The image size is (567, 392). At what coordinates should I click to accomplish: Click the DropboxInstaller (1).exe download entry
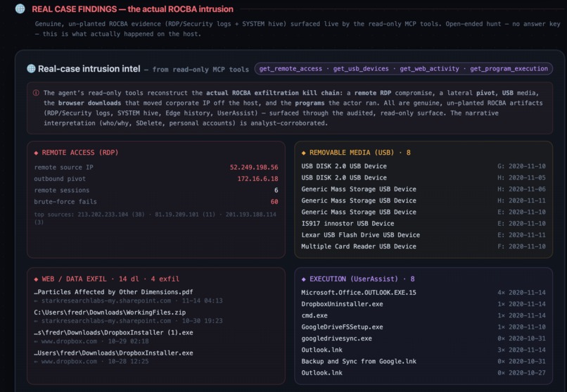pos(113,333)
